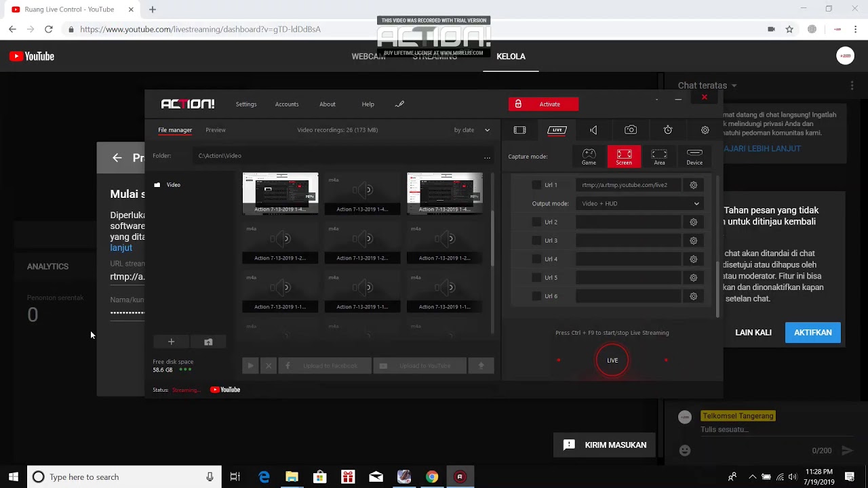
Task: Open the Accounts menu
Action: tap(287, 104)
